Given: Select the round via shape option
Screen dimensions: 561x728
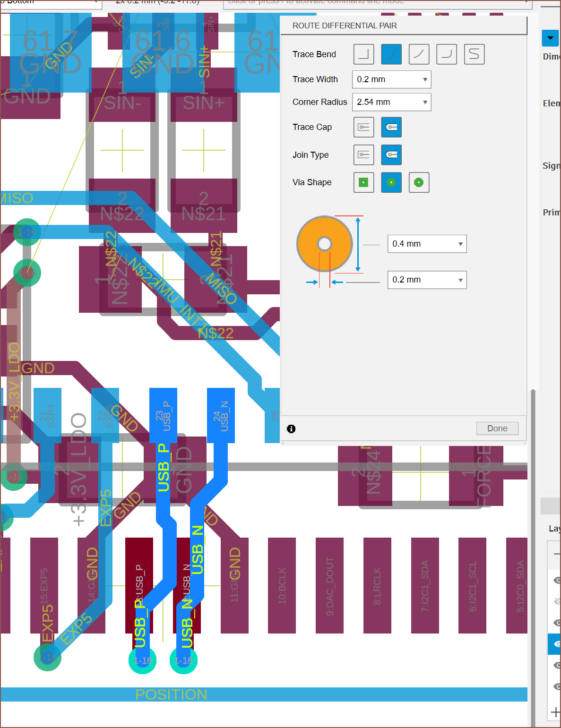Looking at the screenshot, I should 391,182.
